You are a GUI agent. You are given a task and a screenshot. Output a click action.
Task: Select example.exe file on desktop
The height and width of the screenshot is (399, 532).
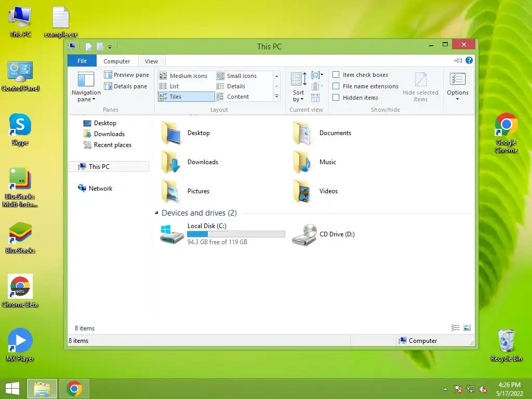pyautogui.click(x=61, y=22)
